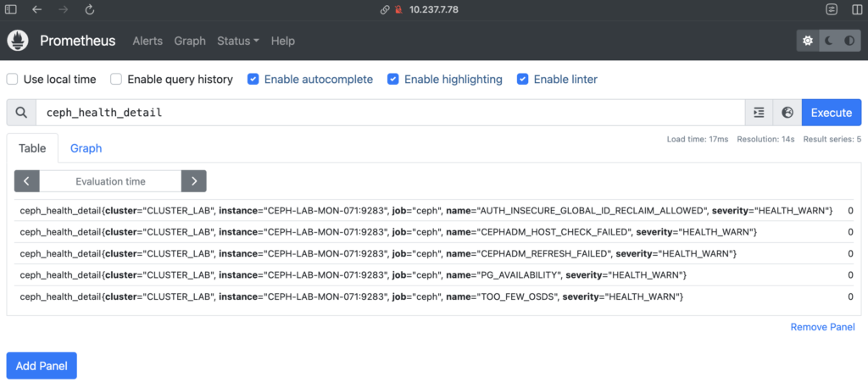Image resolution: width=868 pixels, height=382 pixels.
Task: Click the CEPHADM_REFRESH_FAILED series row
Action: [x=433, y=254]
